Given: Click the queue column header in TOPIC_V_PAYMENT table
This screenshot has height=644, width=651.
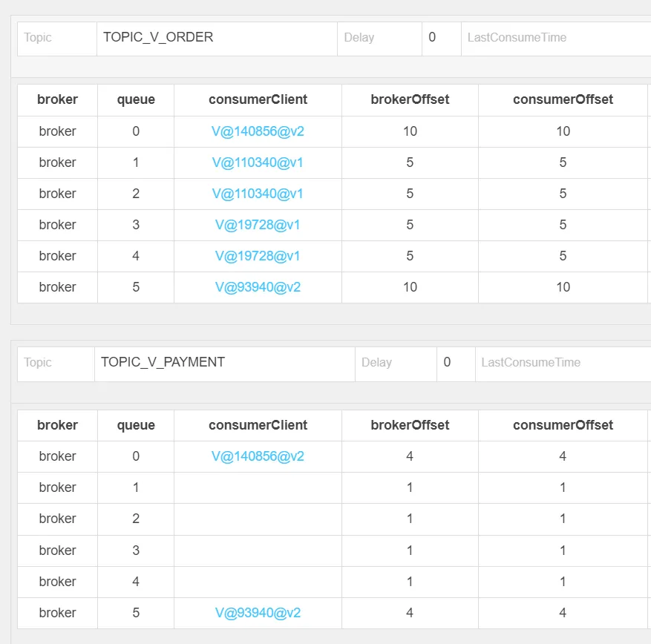Looking at the screenshot, I should click(x=136, y=425).
